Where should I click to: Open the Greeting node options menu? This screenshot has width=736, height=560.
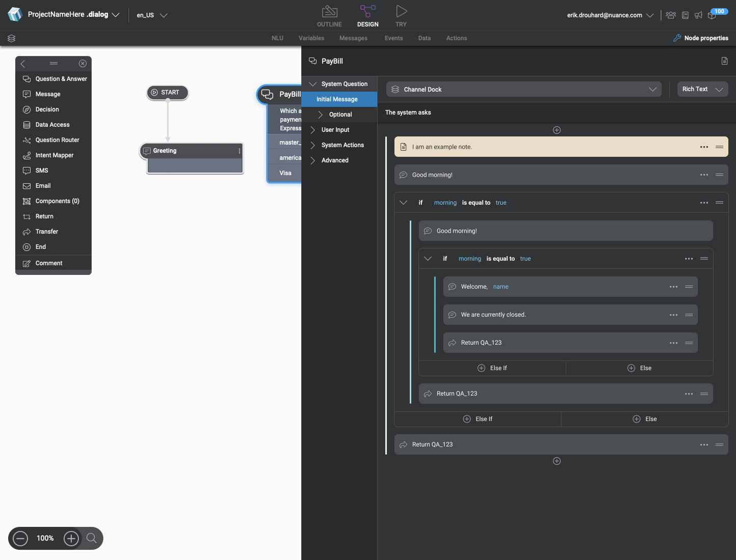click(239, 151)
